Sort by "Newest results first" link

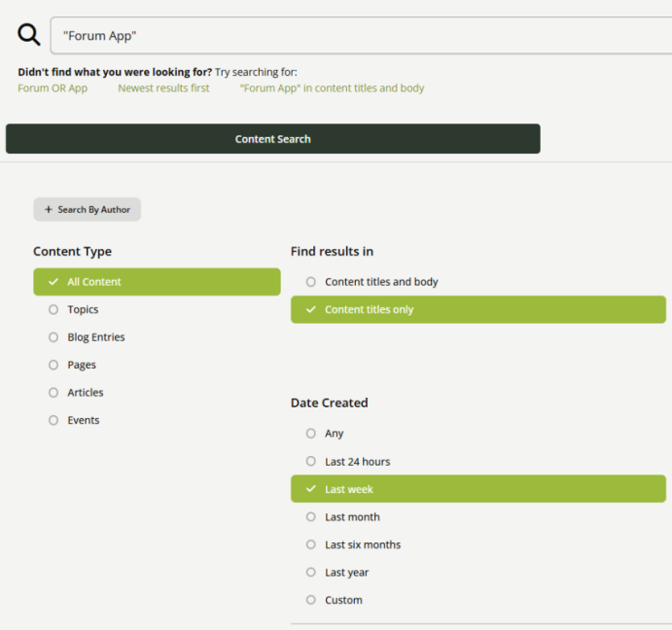(x=163, y=88)
